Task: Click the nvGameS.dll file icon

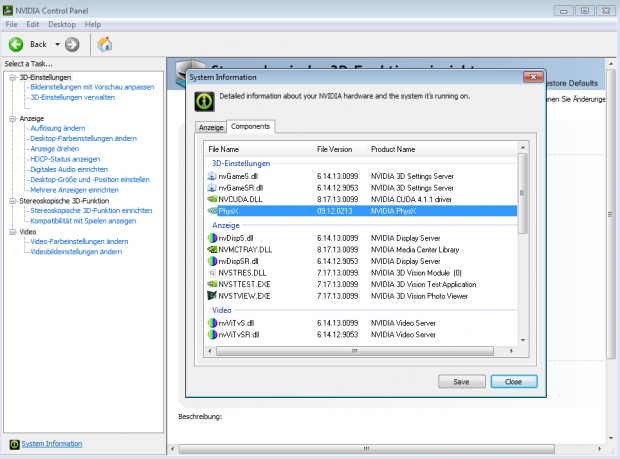Action: click(x=211, y=175)
